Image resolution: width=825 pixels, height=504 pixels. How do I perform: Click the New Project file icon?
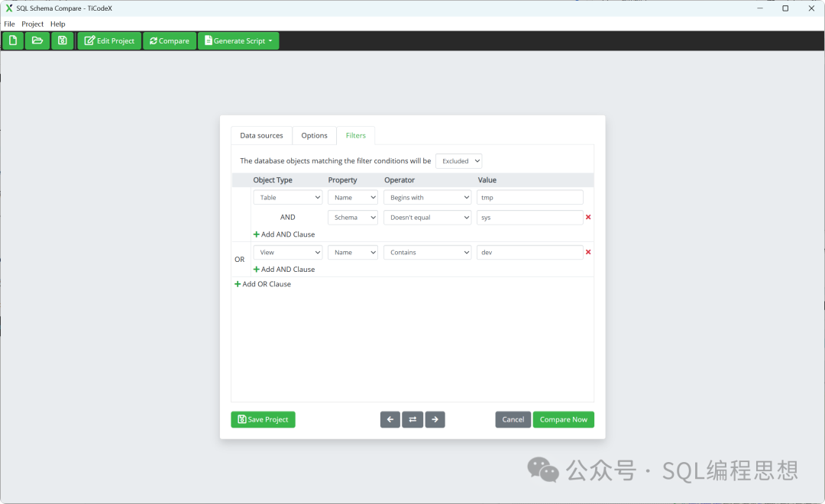tap(13, 40)
